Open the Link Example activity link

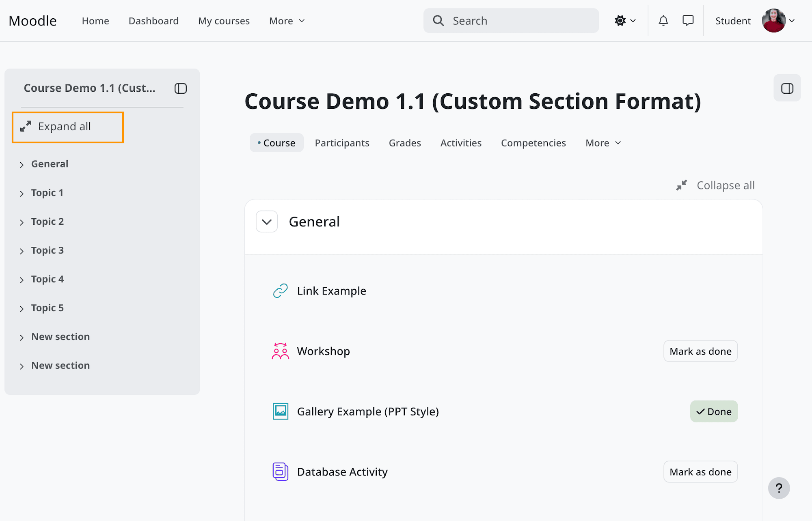[332, 291]
